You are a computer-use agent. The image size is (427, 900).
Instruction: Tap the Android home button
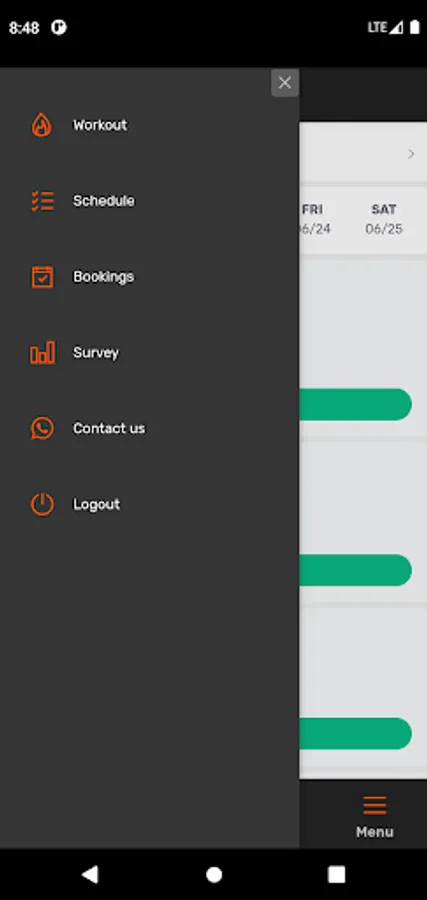pos(214,874)
